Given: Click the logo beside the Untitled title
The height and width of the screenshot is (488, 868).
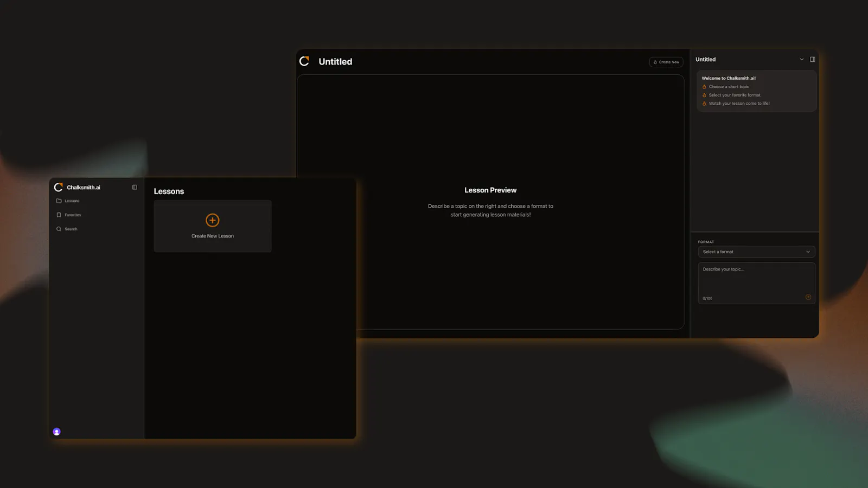Looking at the screenshot, I should click(304, 61).
